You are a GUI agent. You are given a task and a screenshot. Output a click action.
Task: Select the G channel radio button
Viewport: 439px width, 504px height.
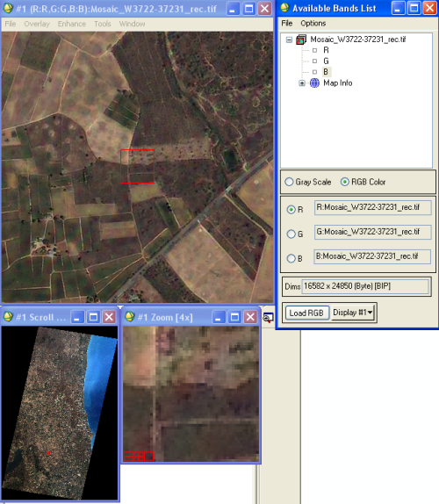coord(291,234)
